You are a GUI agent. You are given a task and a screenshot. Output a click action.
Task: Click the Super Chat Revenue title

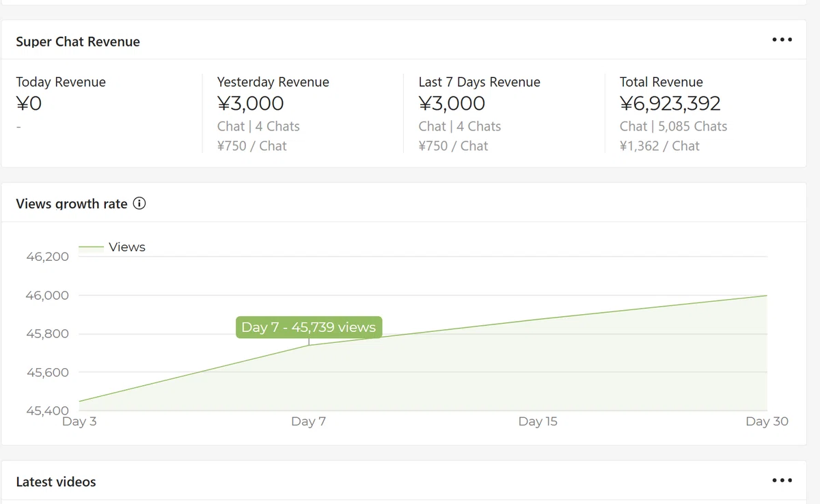78,42
